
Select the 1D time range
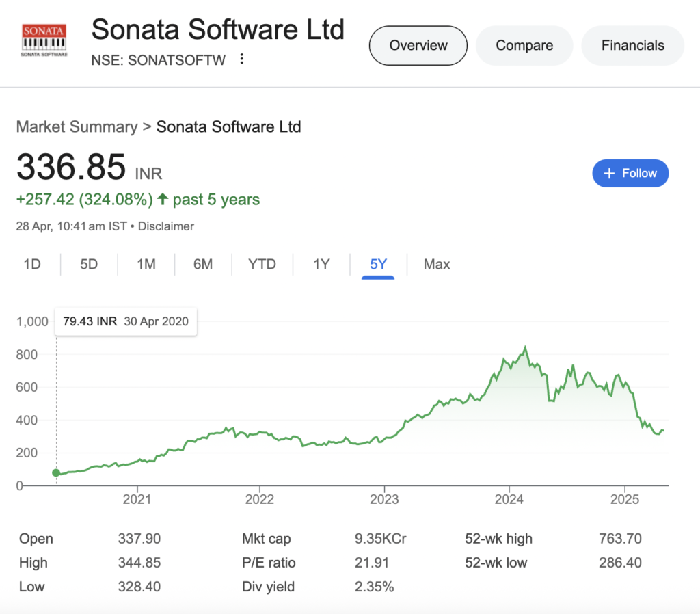point(32,264)
